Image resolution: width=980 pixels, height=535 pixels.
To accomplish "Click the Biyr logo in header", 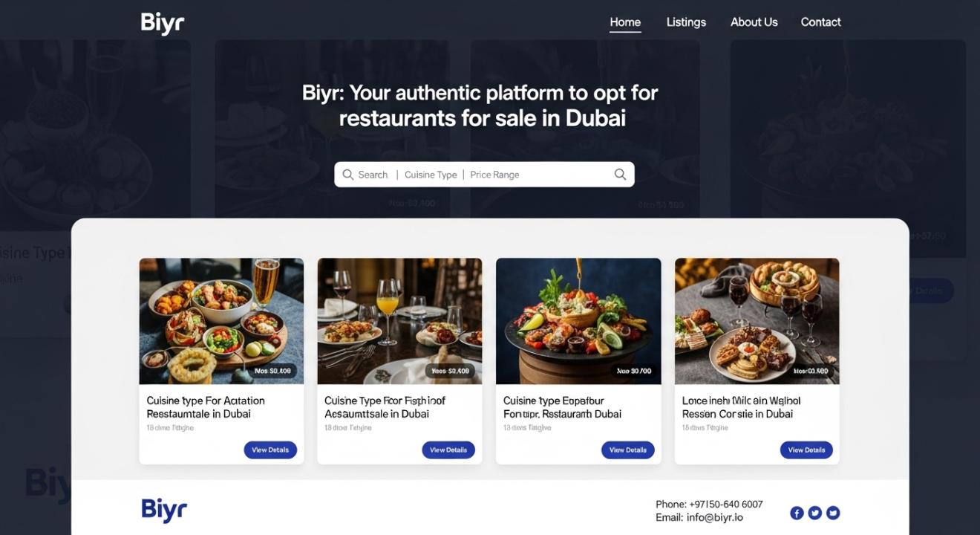I will coord(163,23).
